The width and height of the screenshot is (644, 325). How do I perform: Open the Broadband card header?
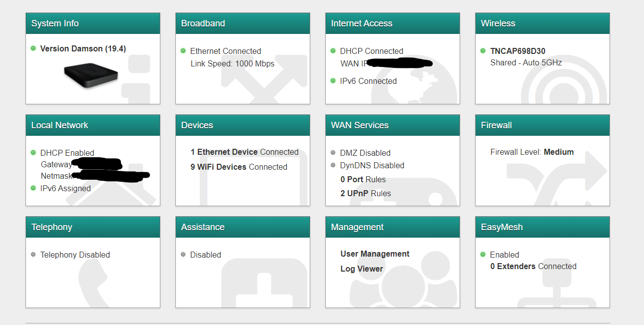(x=243, y=23)
